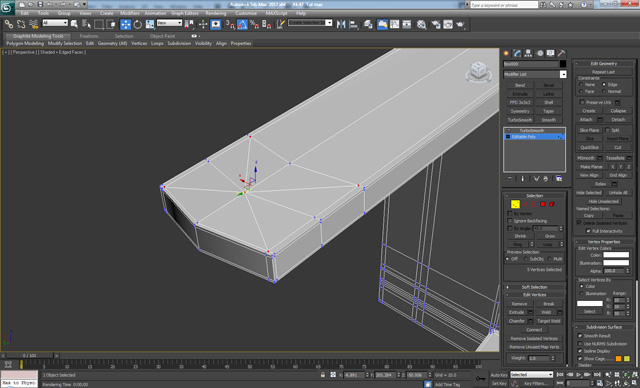Open the Graph Editors menu
Screen dimensions: 640x388
(184, 13)
